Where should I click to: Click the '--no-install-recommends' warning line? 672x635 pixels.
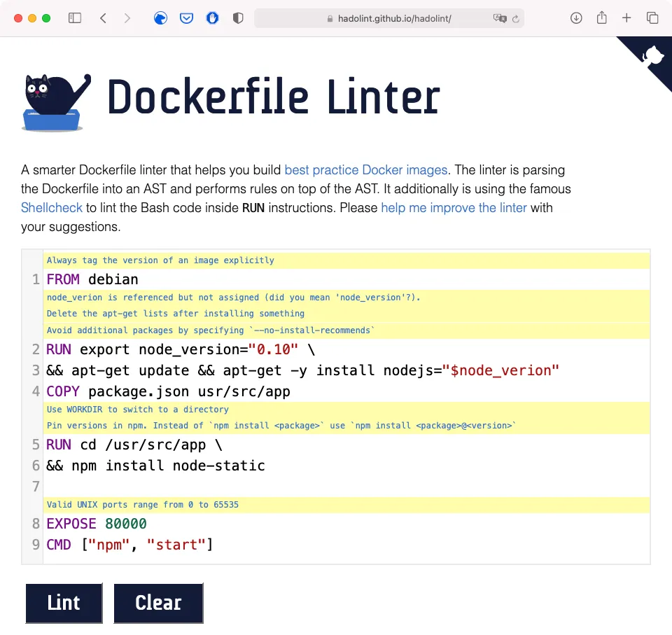point(346,330)
